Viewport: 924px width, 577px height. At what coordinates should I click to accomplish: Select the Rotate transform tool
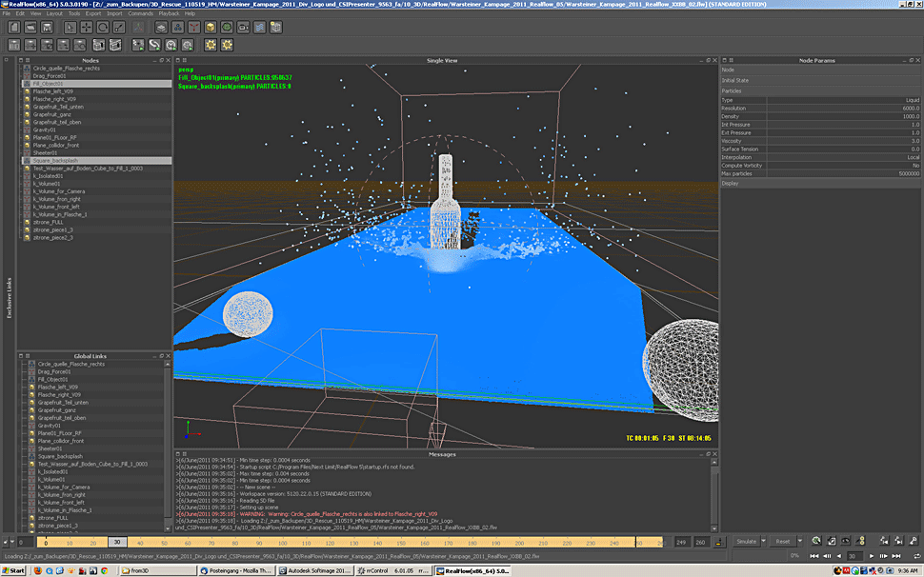(x=103, y=28)
